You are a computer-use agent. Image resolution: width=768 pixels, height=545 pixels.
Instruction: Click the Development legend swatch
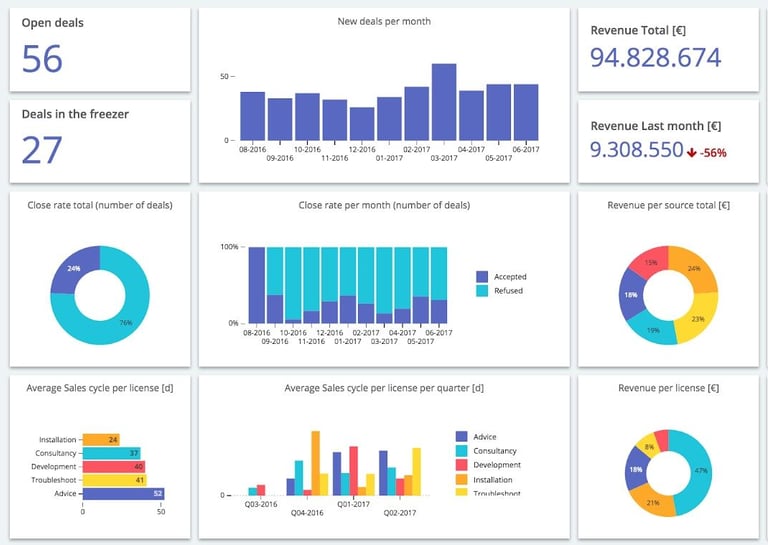[x=461, y=465]
